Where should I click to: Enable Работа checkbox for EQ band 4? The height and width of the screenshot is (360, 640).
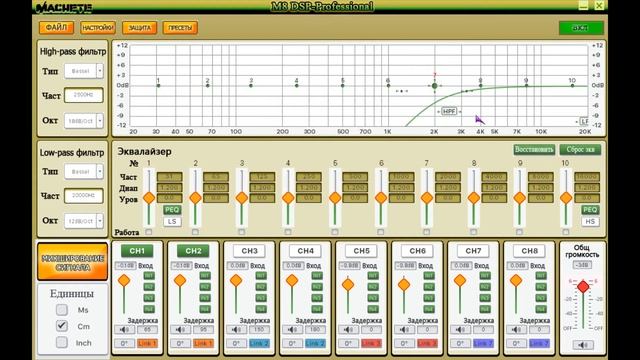[288, 232]
